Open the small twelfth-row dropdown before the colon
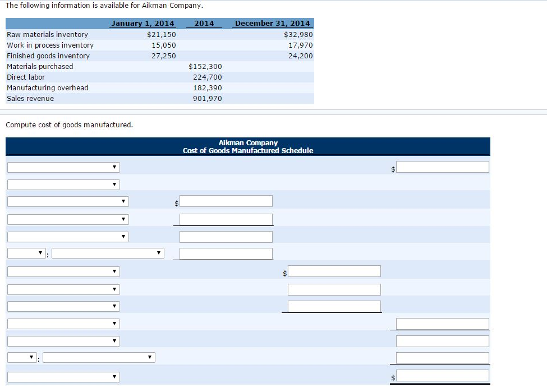This screenshot has height=392, width=547. [x=22, y=357]
